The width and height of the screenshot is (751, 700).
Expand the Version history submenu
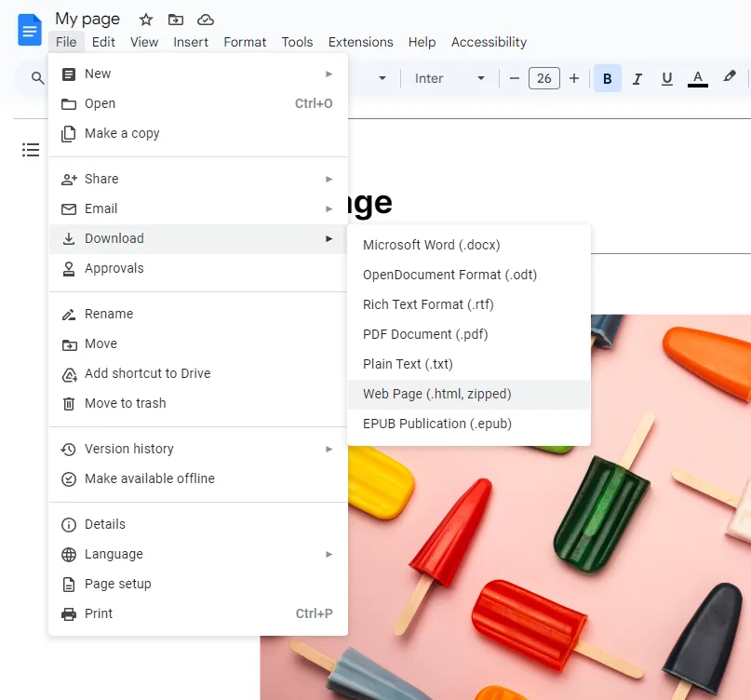coord(127,449)
